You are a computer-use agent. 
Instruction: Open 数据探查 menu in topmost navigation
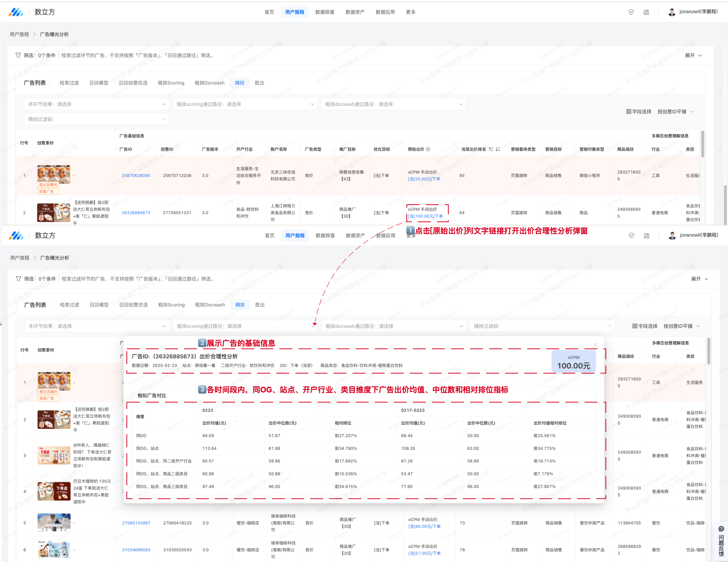click(x=325, y=12)
